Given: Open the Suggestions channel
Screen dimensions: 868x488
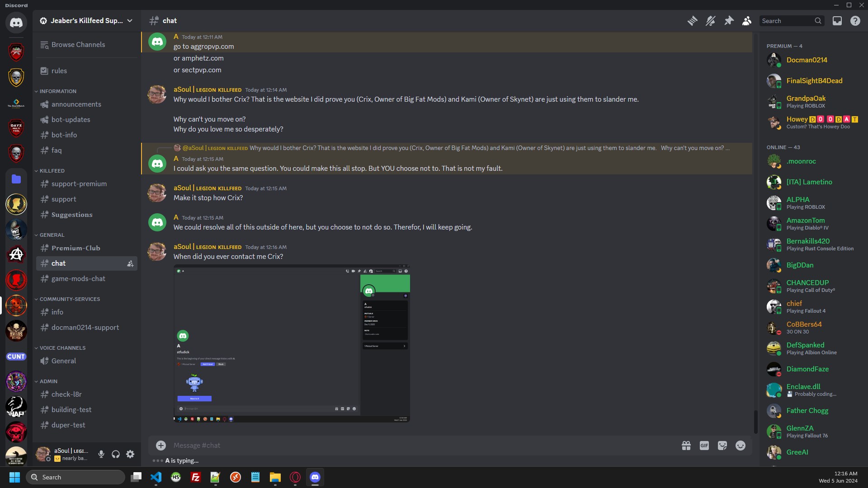Looking at the screenshot, I should tap(87, 215).
